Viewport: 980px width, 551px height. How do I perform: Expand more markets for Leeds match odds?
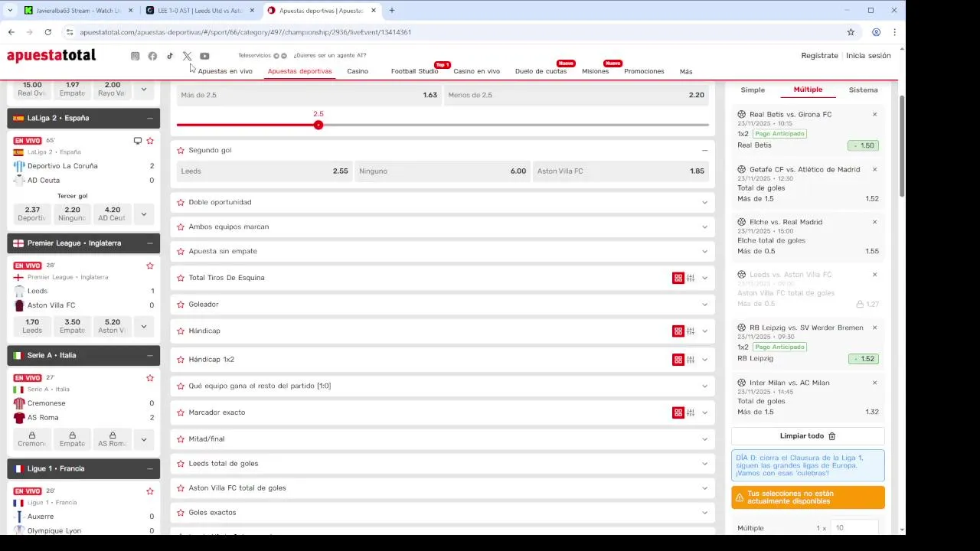pos(143,326)
